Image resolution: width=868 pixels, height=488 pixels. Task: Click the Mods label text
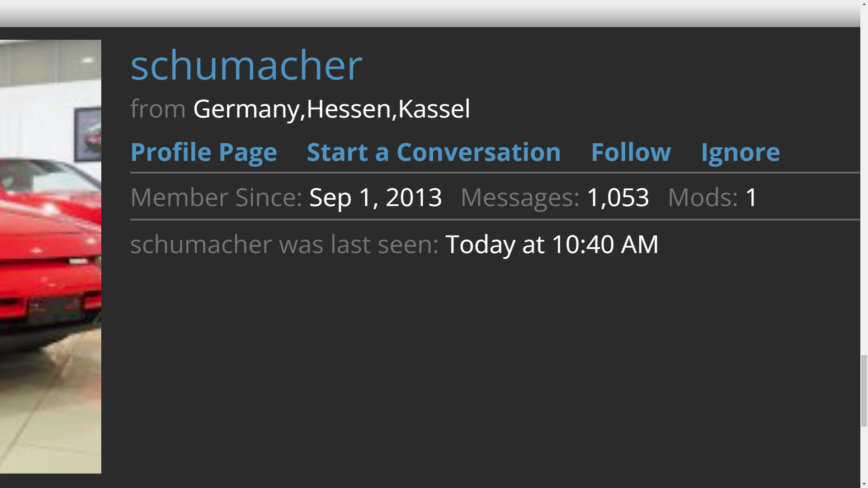click(703, 197)
